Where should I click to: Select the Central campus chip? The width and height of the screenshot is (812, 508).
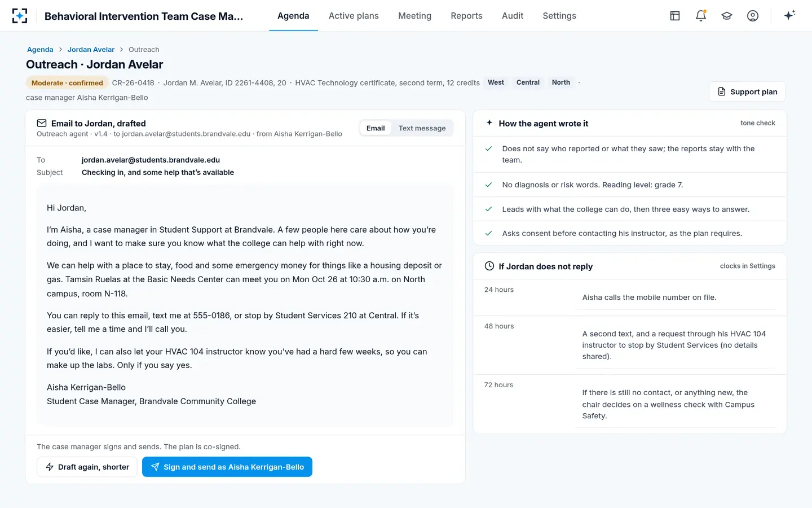tap(528, 82)
